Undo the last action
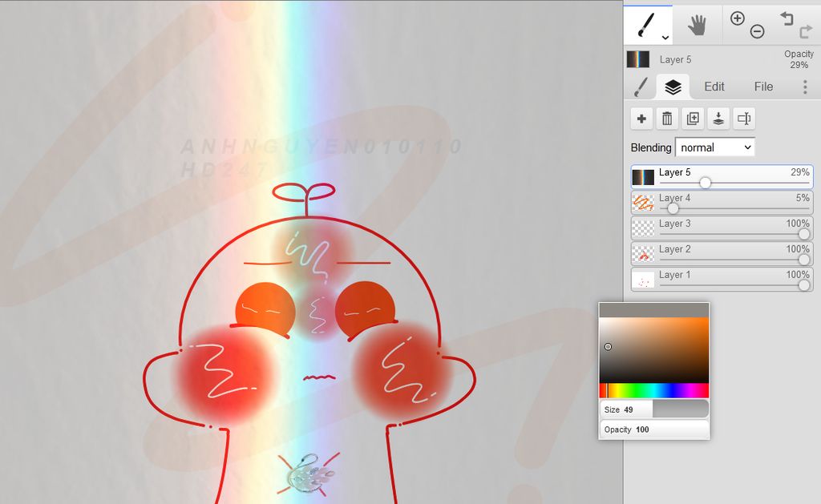821x504 pixels. 787,19
